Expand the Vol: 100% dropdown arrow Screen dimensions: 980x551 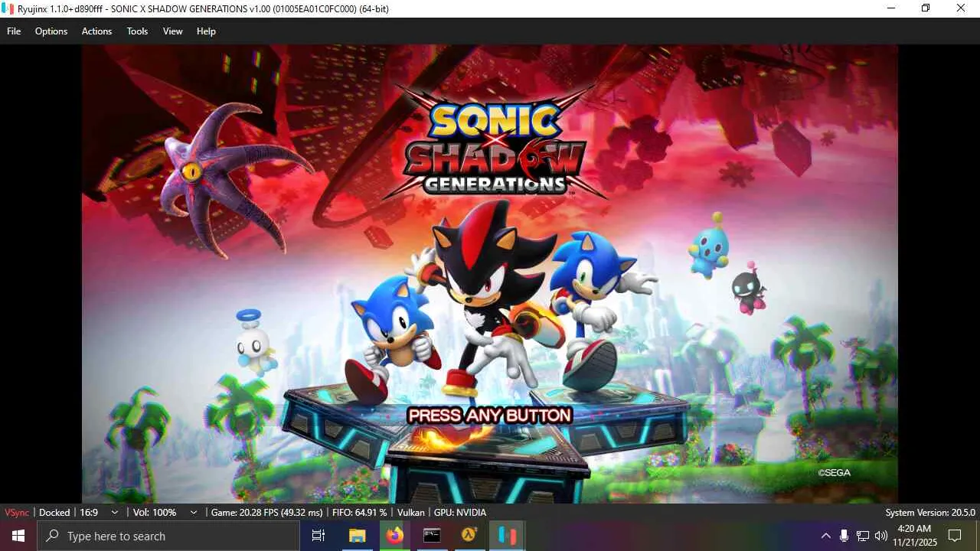tap(194, 513)
